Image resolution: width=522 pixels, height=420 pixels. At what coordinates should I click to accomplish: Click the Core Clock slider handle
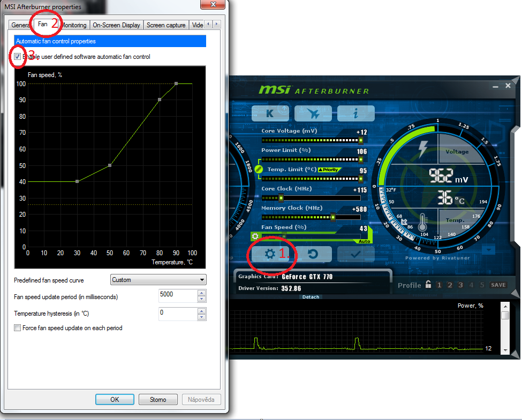click(x=281, y=198)
